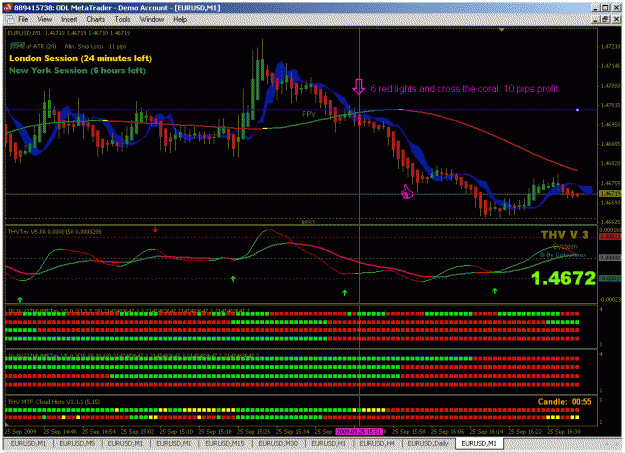Screen dimensions: 625x453
Task: Open the Charts menu
Action: [x=96, y=19]
